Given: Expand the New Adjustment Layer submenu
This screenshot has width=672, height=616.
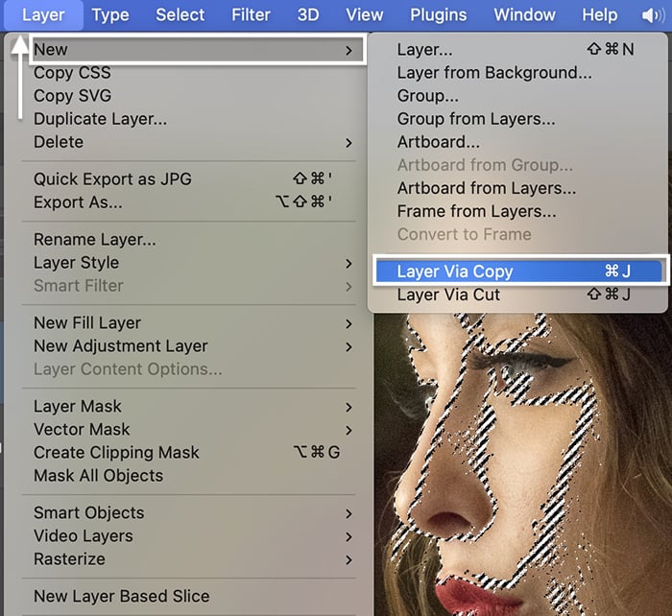Looking at the screenshot, I should (188, 346).
